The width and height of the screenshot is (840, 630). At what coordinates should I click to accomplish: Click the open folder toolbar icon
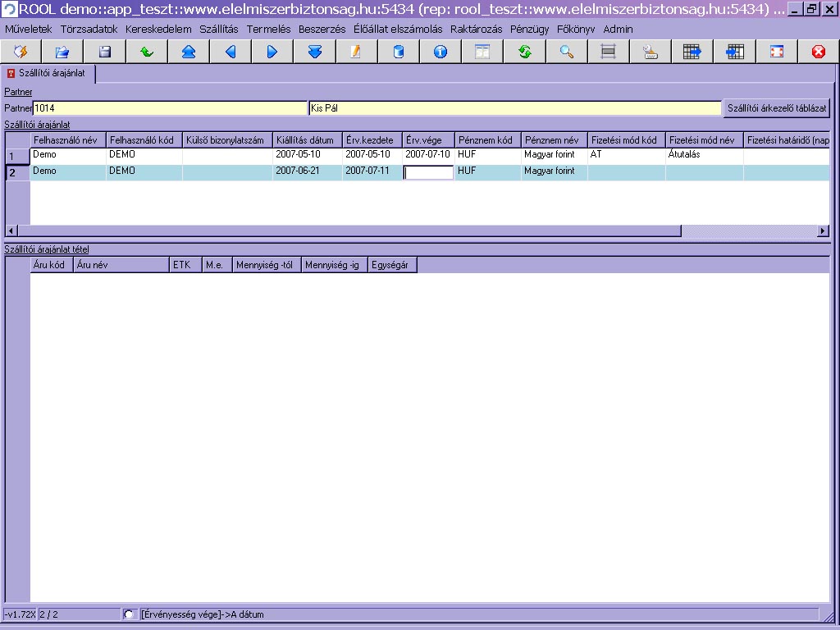tap(63, 52)
